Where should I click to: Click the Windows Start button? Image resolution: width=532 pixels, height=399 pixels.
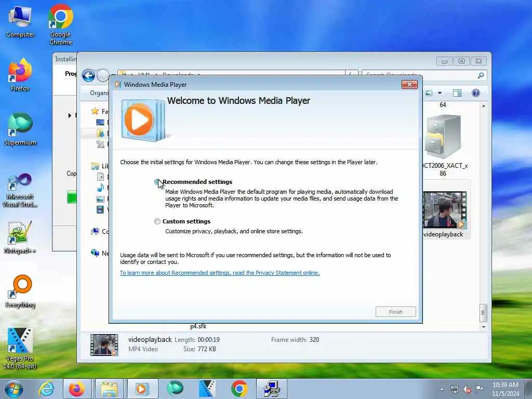[x=14, y=389]
